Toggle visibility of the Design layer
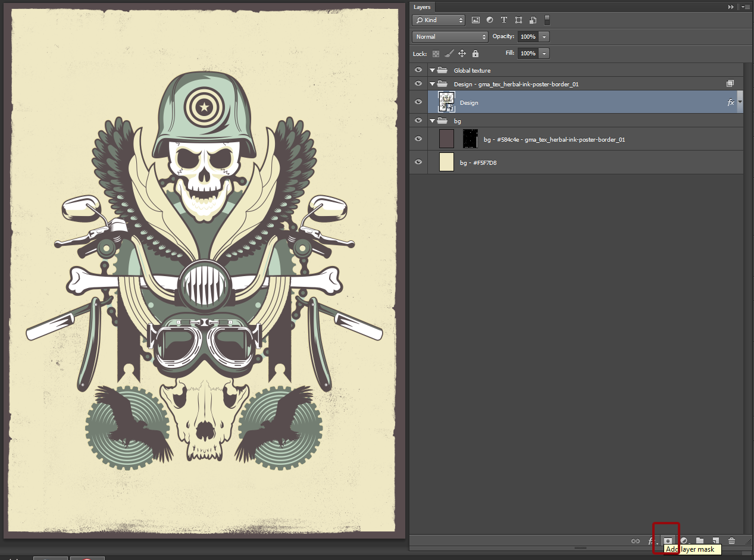This screenshot has height=560, width=754. tap(418, 102)
